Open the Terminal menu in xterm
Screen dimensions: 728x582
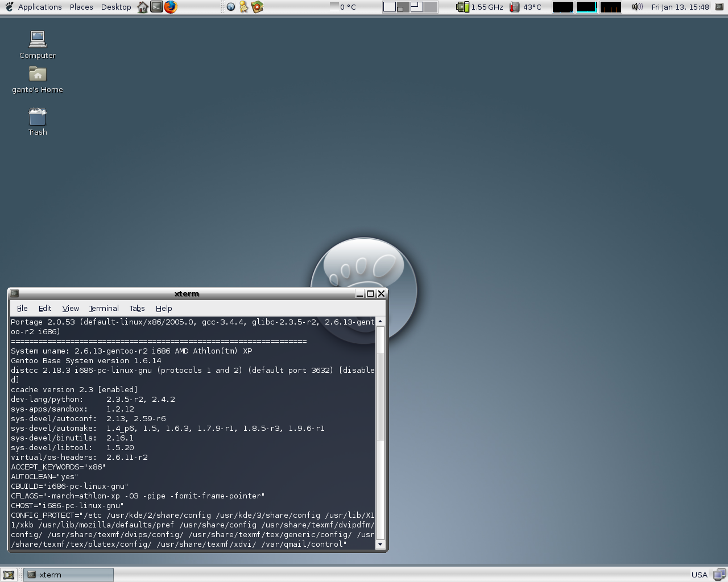pos(104,308)
